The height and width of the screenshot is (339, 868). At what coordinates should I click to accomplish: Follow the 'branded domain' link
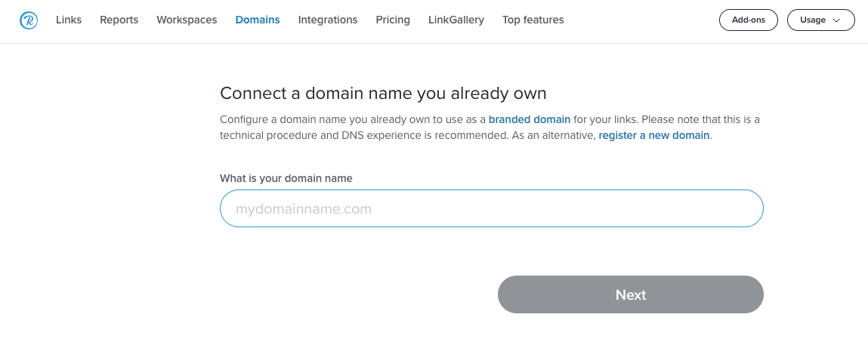[530, 119]
